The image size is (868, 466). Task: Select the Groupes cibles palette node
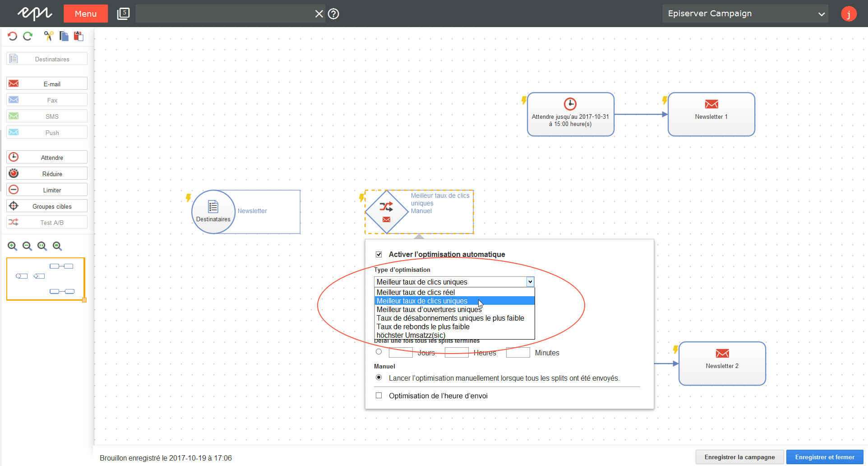47,206
